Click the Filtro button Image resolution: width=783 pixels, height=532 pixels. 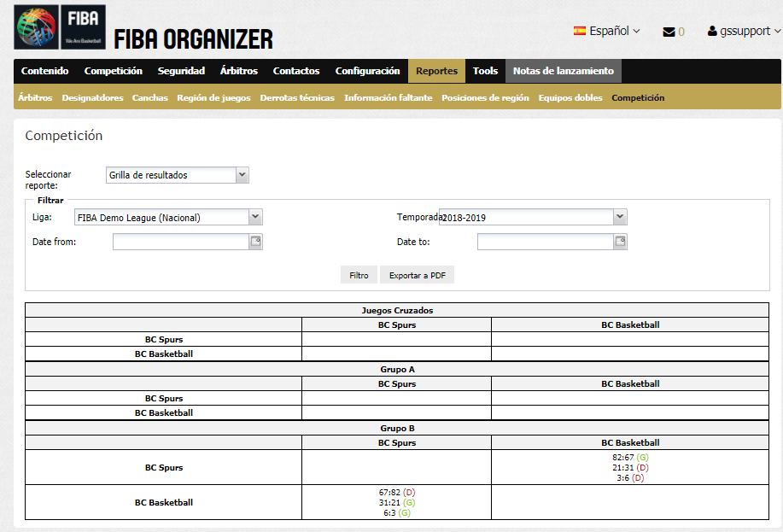point(359,275)
